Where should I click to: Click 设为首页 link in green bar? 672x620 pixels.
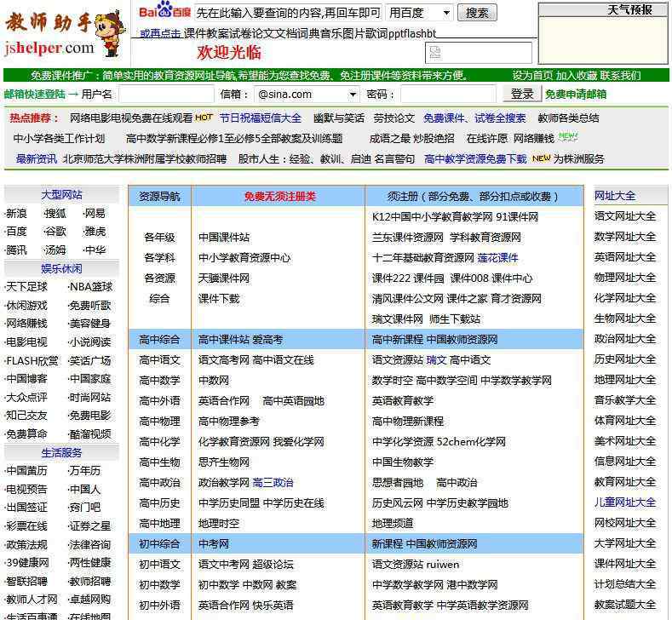(x=532, y=76)
